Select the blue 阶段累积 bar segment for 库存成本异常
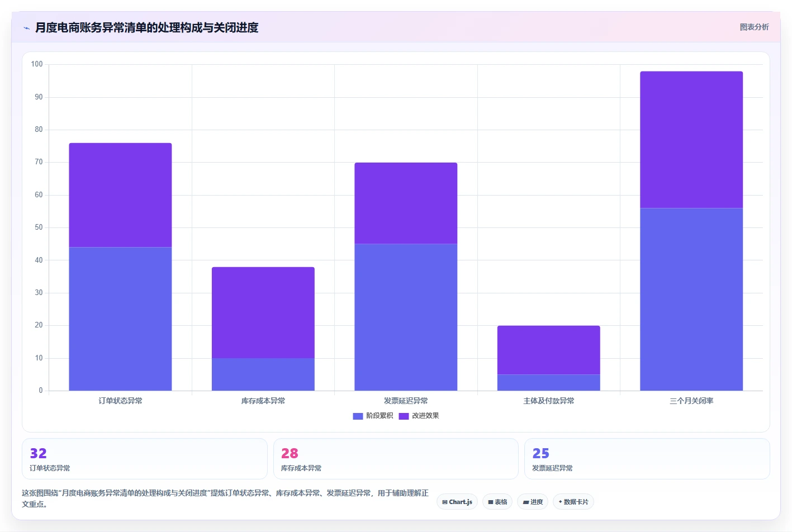Image resolution: width=792 pixels, height=532 pixels. pyautogui.click(x=263, y=374)
